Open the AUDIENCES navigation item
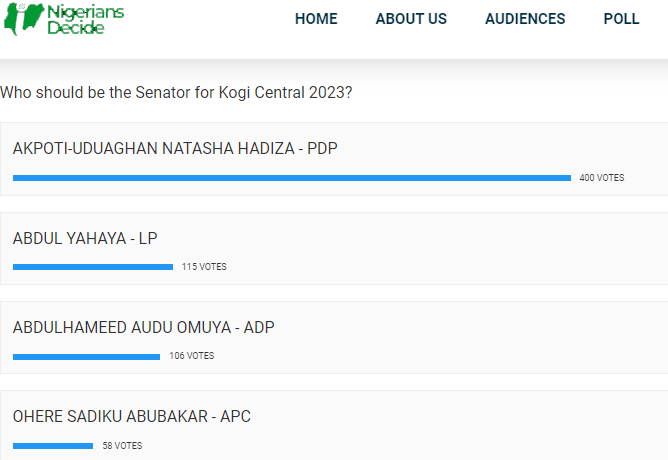 point(525,19)
